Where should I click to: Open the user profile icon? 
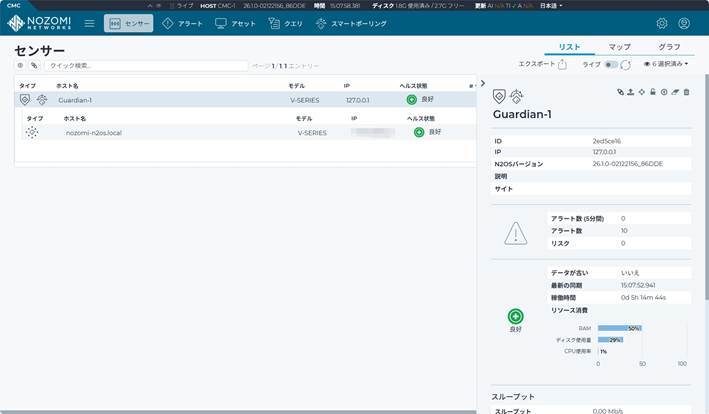684,23
